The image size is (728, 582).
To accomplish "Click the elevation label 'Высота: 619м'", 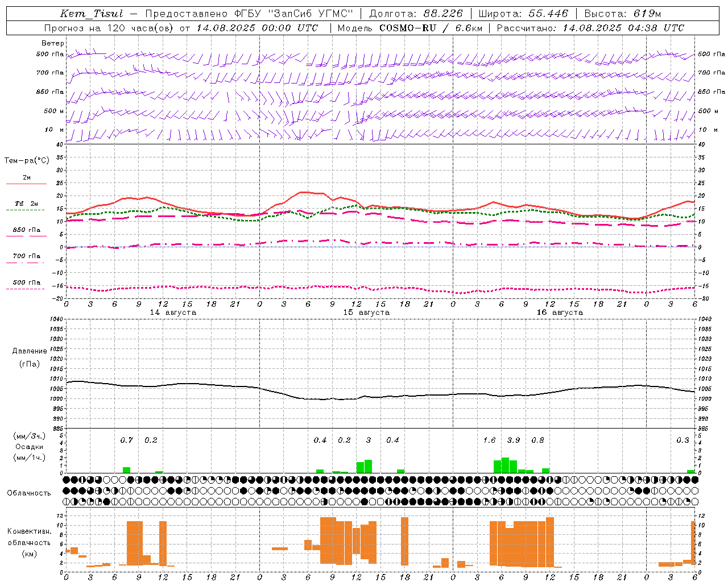I will click(x=622, y=14).
